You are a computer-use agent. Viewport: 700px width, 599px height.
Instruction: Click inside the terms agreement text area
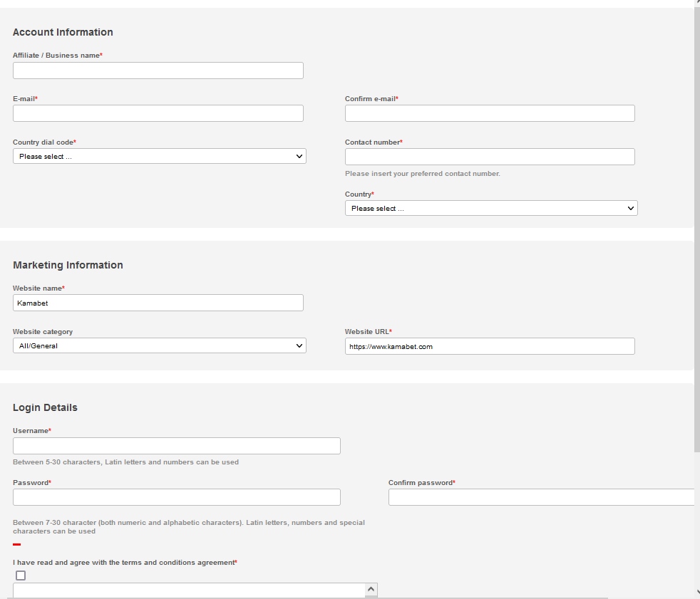[188, 590]
